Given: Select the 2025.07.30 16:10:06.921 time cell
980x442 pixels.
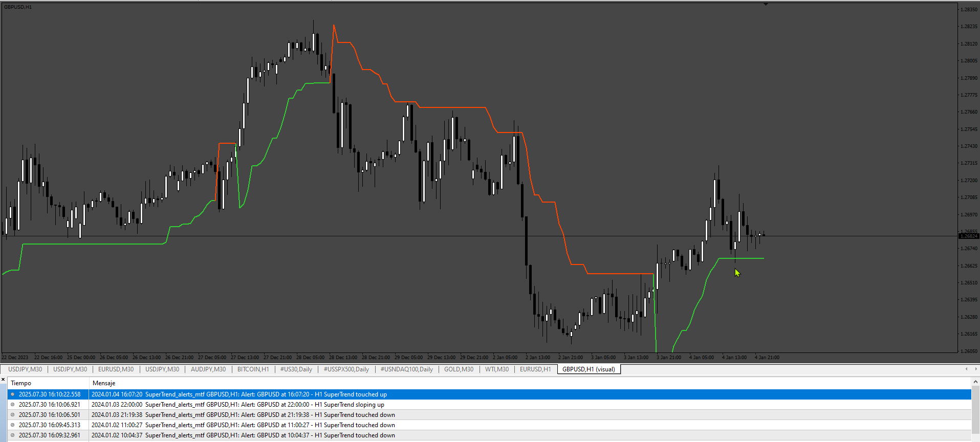Looking at the screenshot, I should [x=49, y=405].
